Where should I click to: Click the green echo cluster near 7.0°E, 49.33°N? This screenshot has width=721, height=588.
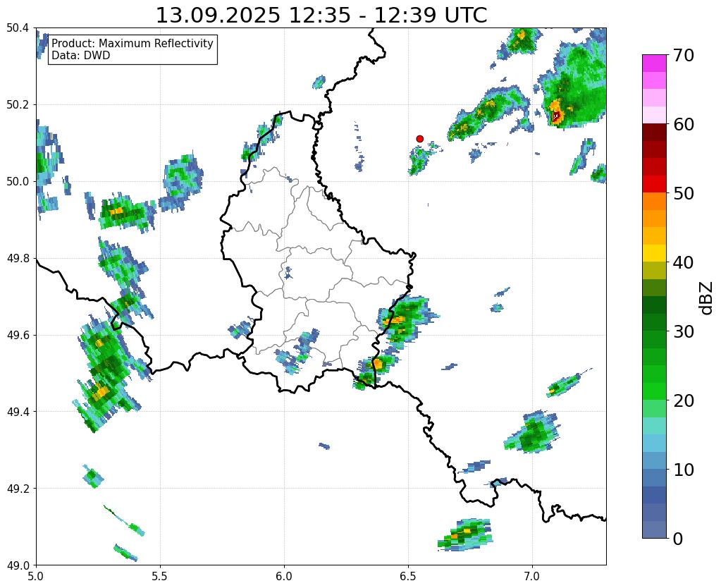[534, 432]
